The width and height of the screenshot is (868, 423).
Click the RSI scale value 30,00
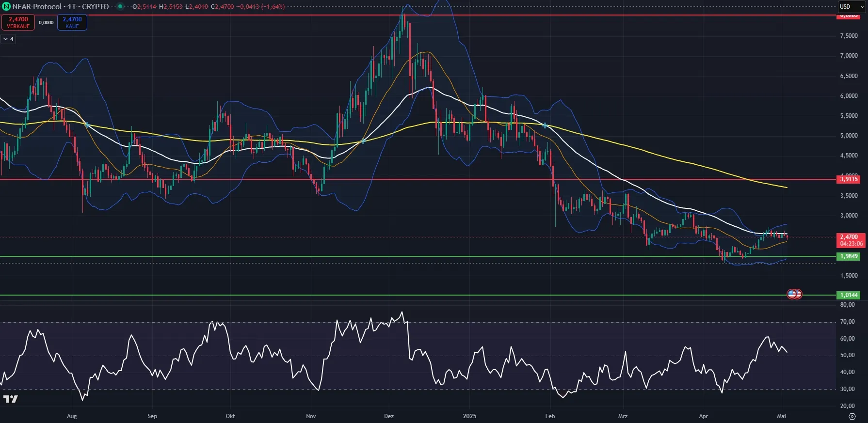click(847, 389)
